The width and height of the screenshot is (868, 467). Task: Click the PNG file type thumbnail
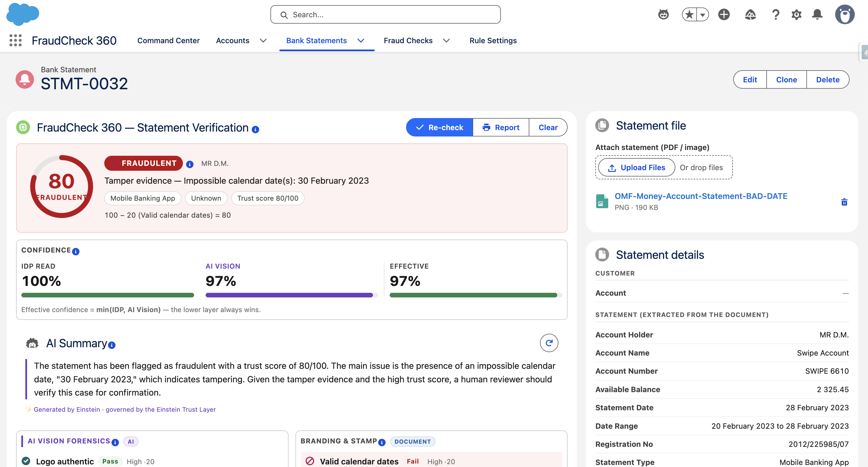602,202
